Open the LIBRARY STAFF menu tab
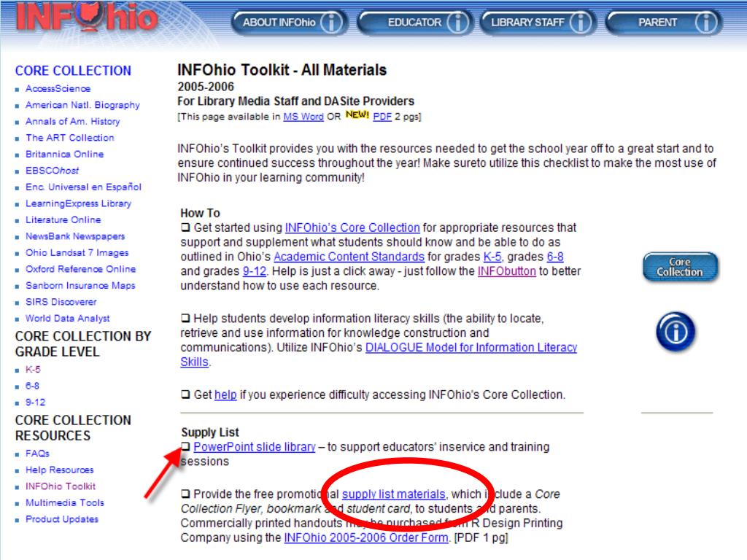This screenshot has height=560, width=747. 538,23
